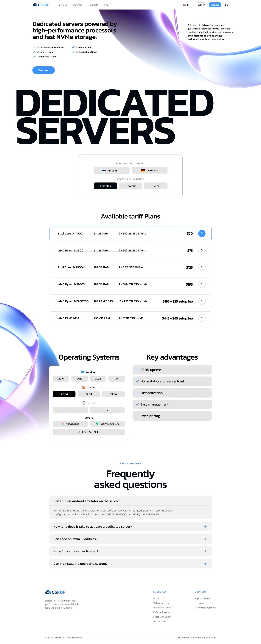The image size is (261, 644).
Task: Click blue arrow on Intel Core i7-7700 plan
Action: point(202,233)
